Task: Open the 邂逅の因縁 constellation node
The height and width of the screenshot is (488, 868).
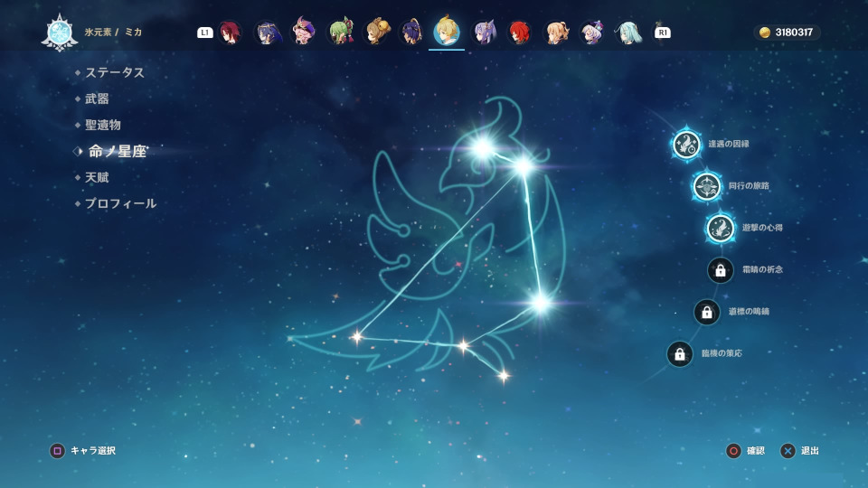Action: [x=686, y=144]
